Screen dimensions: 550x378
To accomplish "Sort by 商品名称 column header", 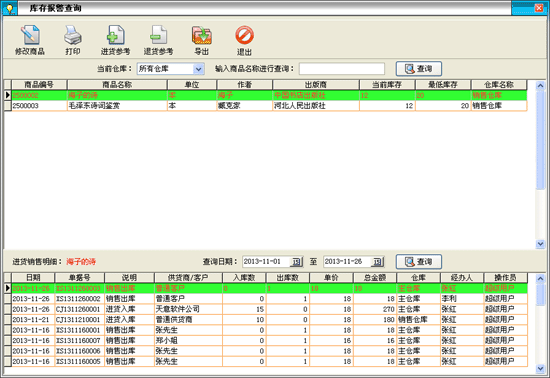I will 117,85.
